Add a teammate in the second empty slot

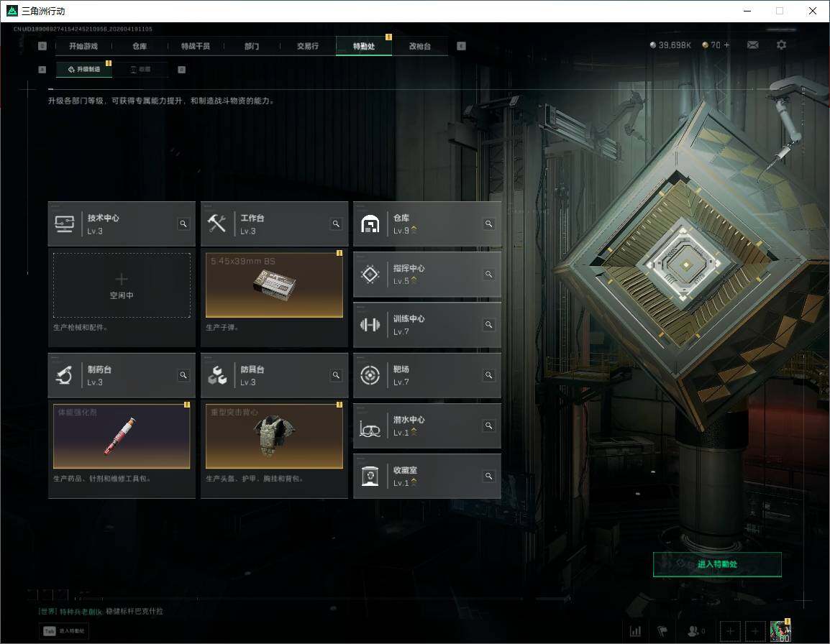754,631
